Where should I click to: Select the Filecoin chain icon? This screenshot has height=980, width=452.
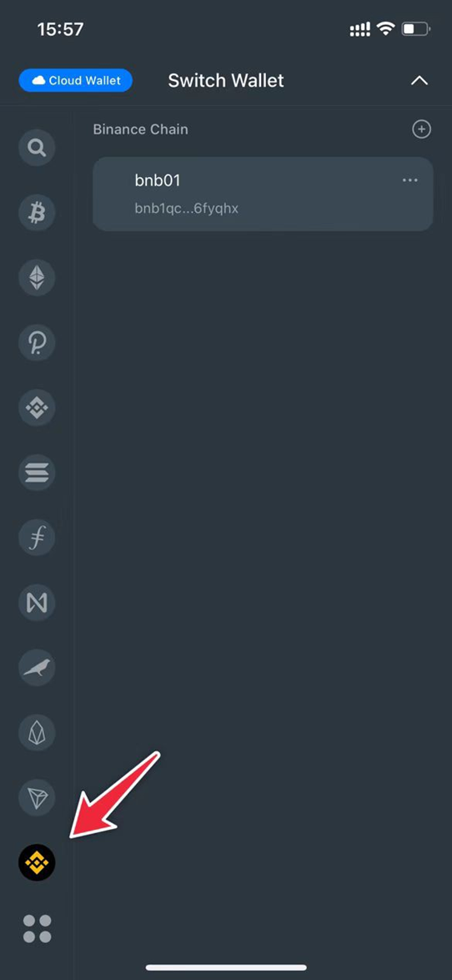coord(37,538)
